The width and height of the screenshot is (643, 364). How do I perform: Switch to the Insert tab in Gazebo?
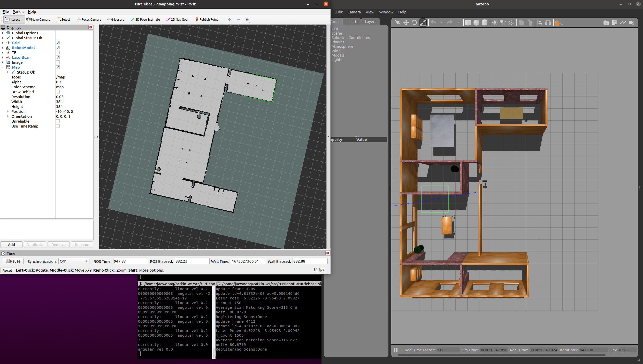pos(351,22)
